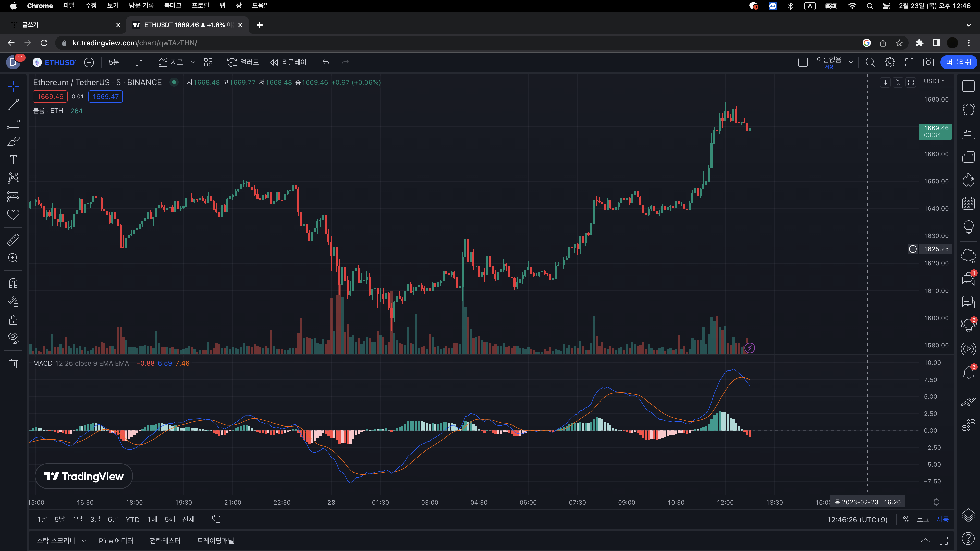Select the Text annotation tool
The width and height of the screenshot is (980, 551).
pos(13,160)
